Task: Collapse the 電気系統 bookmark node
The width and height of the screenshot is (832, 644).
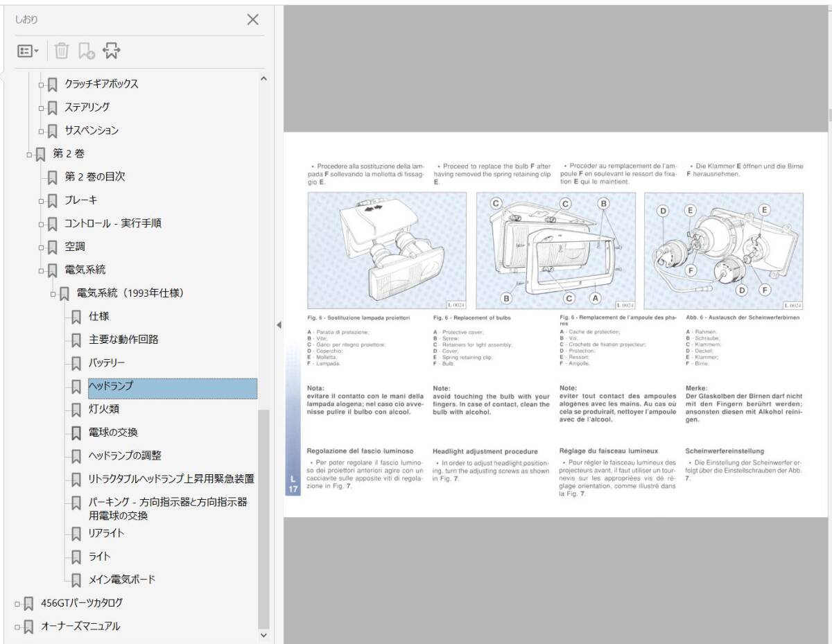Action: click(x=41, y=270)
